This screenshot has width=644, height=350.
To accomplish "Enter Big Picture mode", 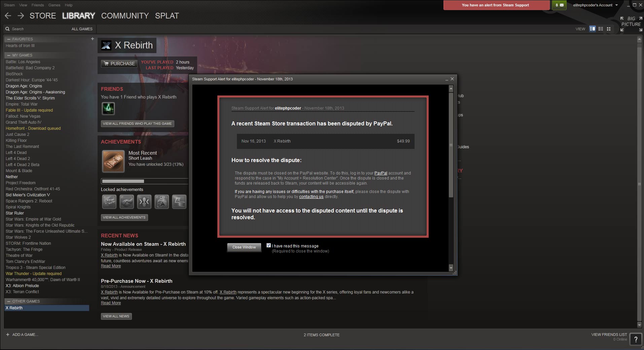I will point(631,24).
